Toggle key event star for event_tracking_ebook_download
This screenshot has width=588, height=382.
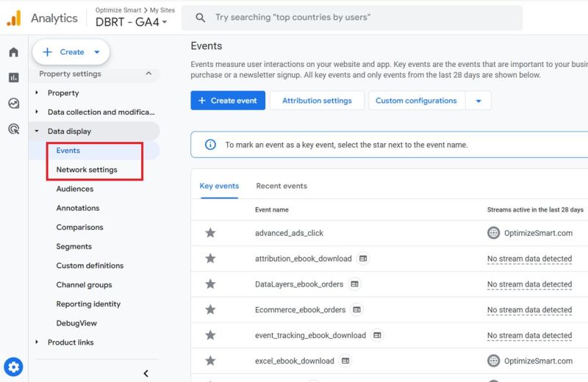pos(210,335)
